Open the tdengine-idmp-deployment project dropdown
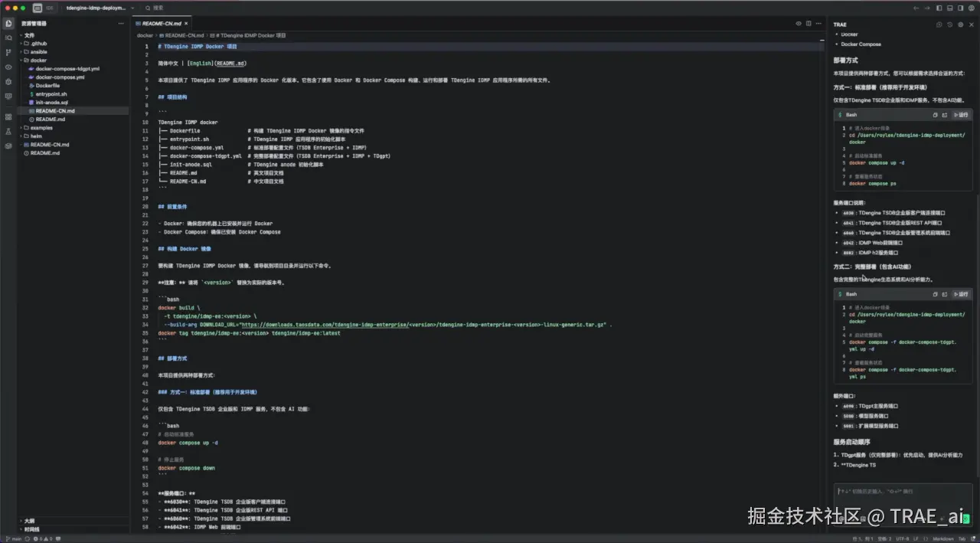980x543 pixels. pos(100,8)
